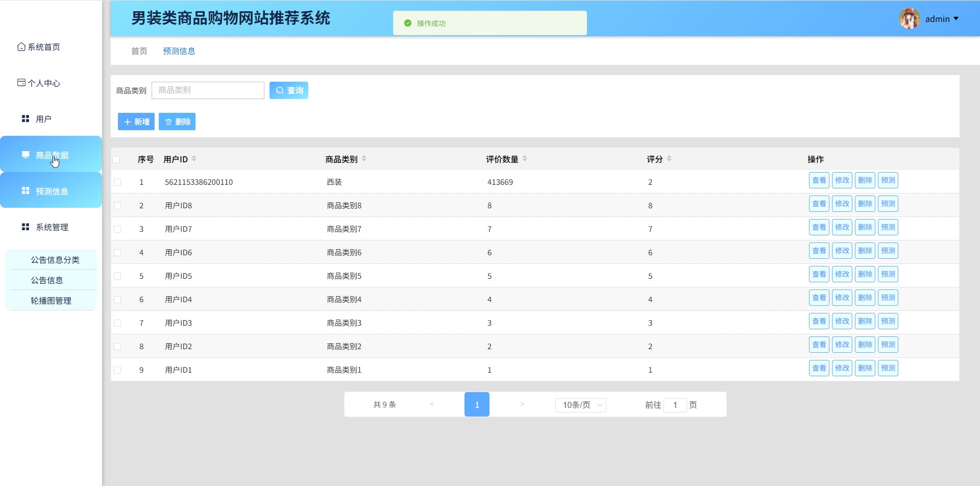Click the home icon beside 系统首页
This screenshot has width=980, height=486.
[x=21, y=47]
